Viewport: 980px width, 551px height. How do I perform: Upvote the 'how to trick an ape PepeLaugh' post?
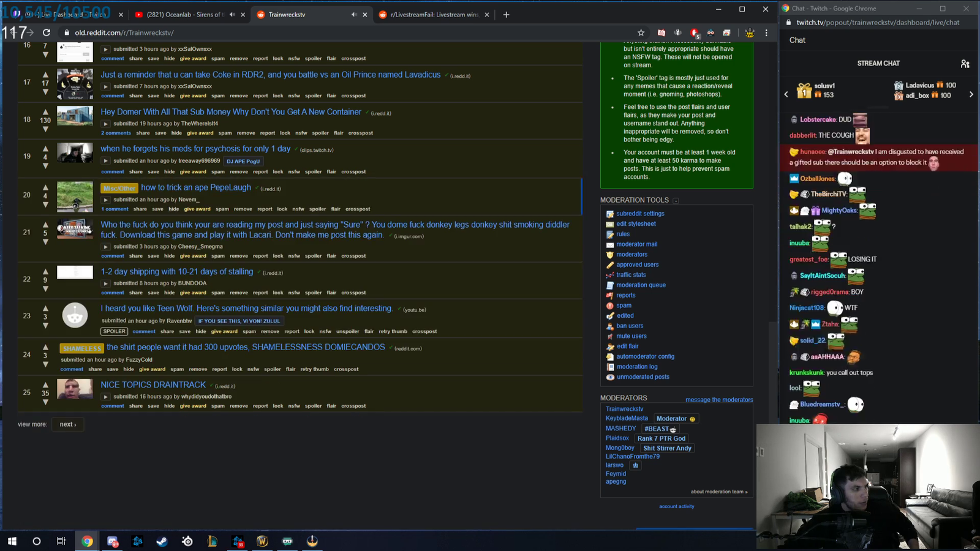[x=45, y=188]
